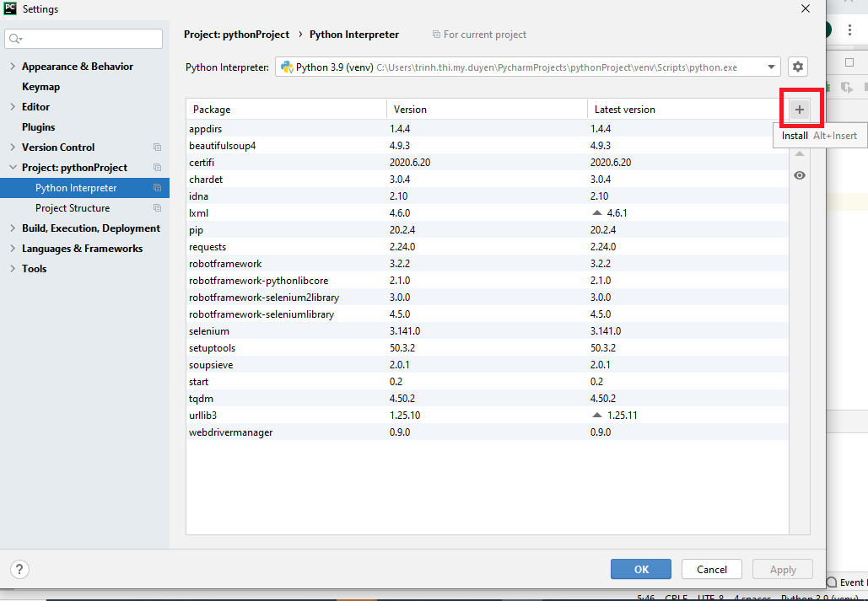Select the beautifulsoup4 package row
The width and height of the screenshot is (868, 601).
click(x=488, y=146)
